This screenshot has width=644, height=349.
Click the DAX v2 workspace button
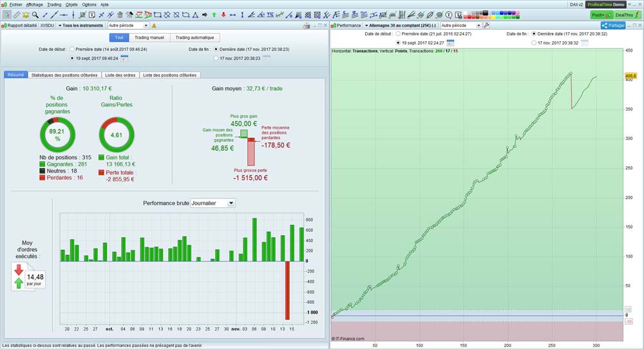pos(576,5)
